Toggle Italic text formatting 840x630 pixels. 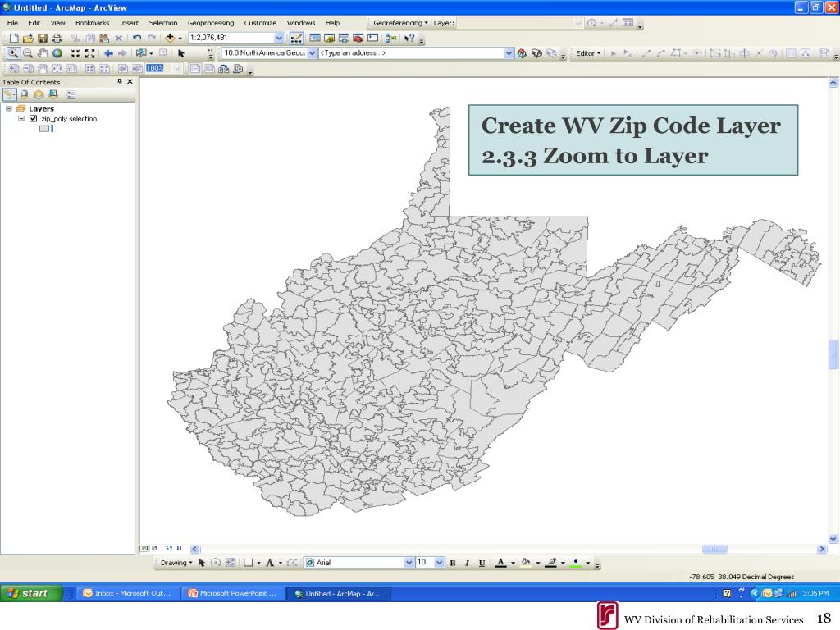click(x=467, y=563)
